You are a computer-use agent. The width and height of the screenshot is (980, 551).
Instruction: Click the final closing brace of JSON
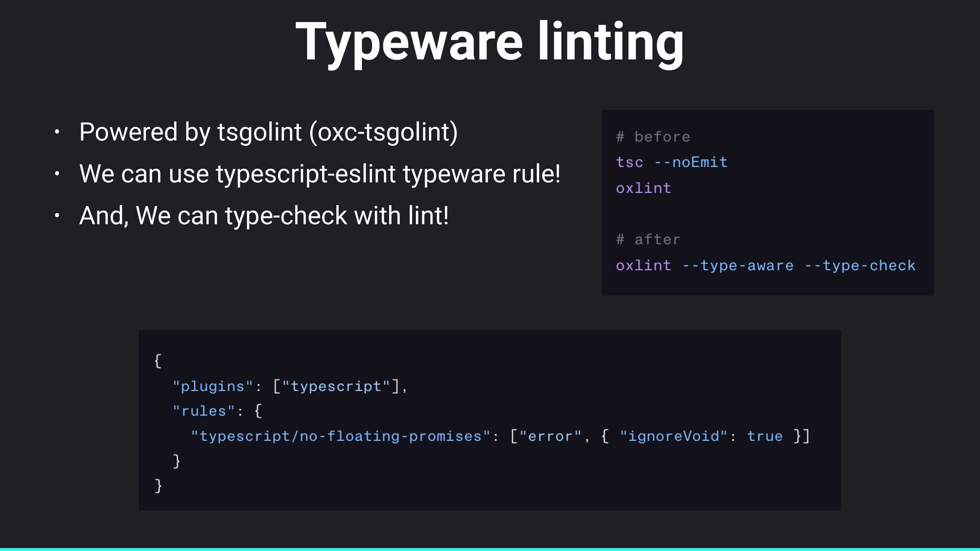point(158,485)
